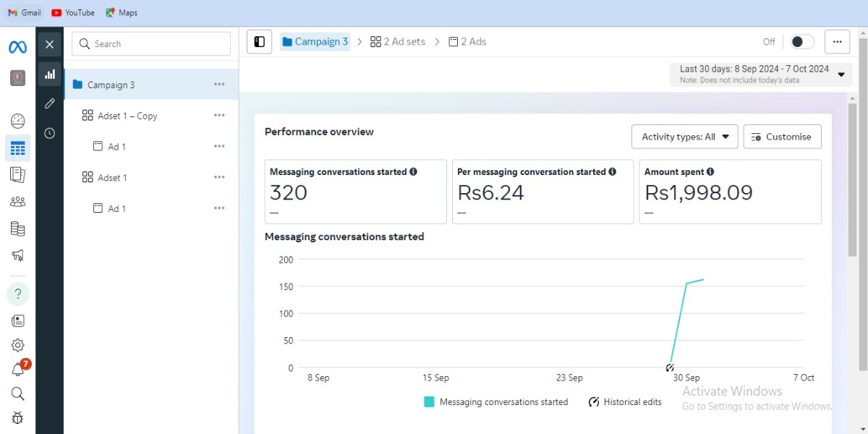
Task: Select Campaign 3 in the tree
Action: click(x=111, y=85)
